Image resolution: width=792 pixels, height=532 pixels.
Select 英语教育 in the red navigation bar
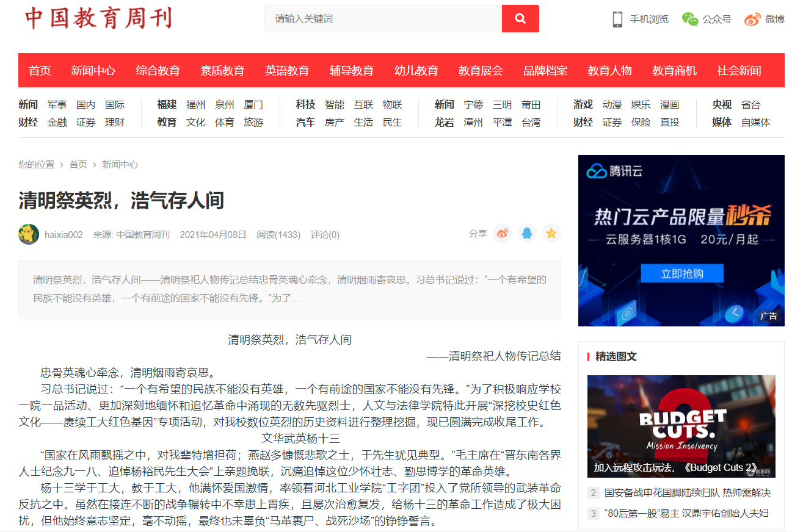coord(287,71)
